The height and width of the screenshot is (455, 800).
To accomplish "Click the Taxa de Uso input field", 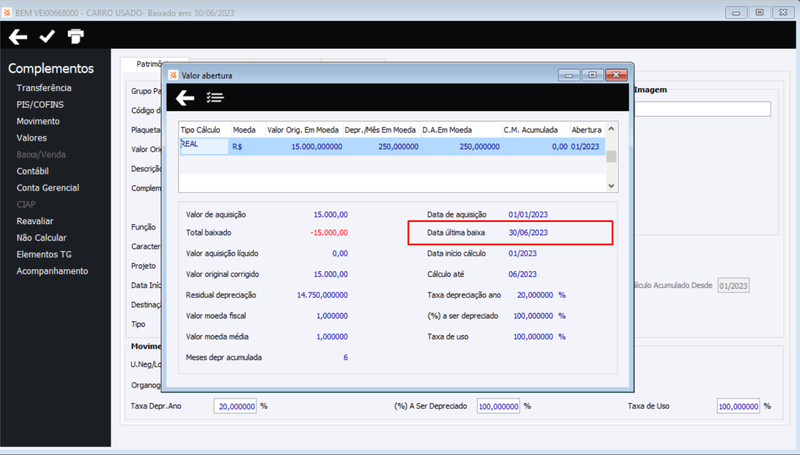I will coord(738,407).
